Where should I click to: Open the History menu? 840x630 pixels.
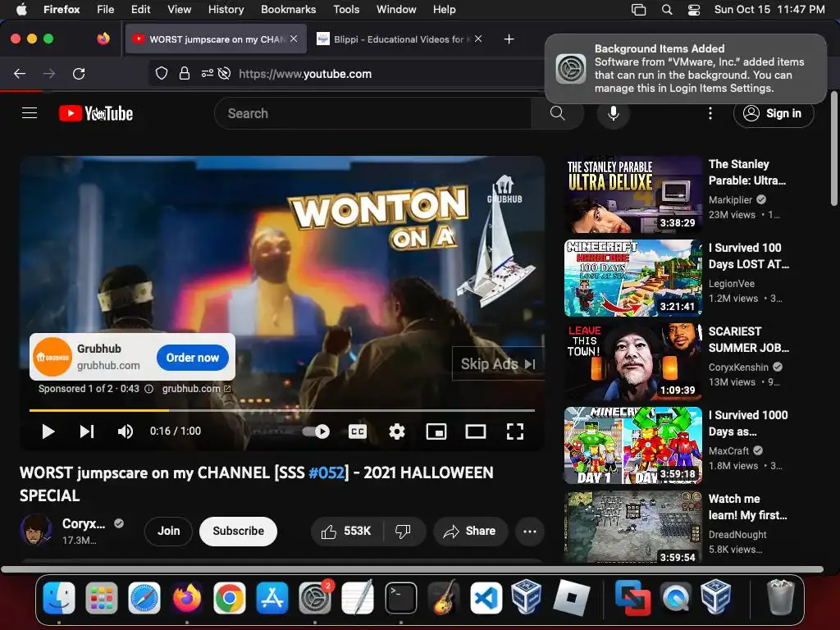[226, 9]
